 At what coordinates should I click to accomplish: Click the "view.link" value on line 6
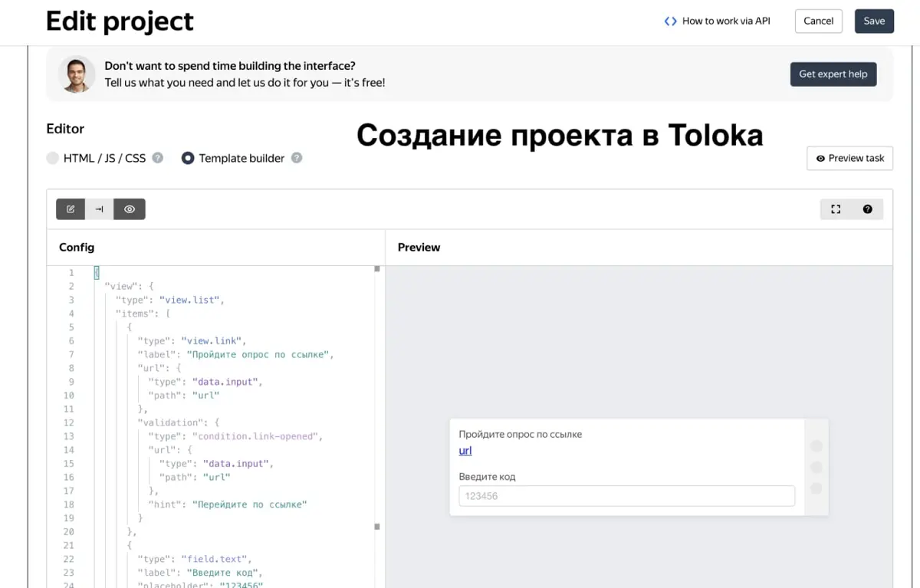coord(212,340)
